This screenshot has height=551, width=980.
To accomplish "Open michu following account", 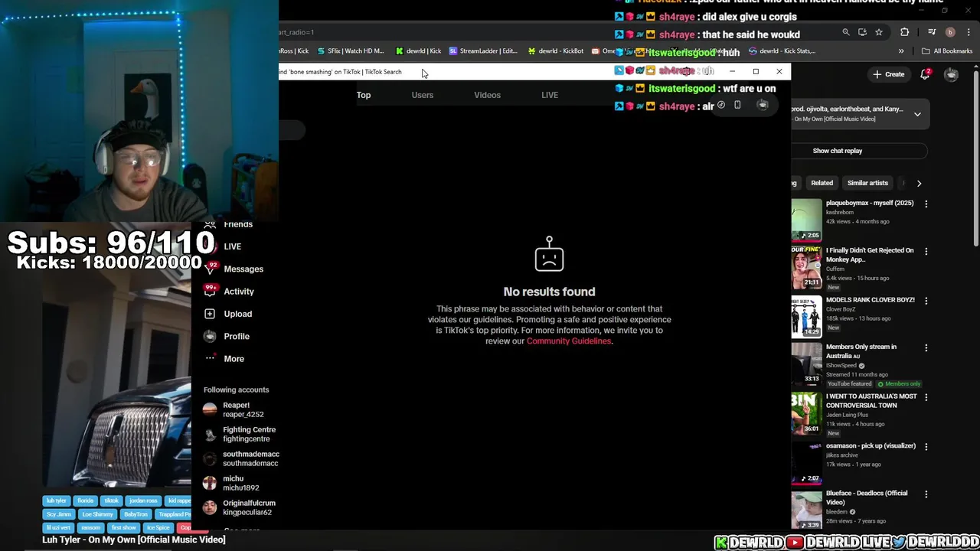I will [x=231, y=483].
